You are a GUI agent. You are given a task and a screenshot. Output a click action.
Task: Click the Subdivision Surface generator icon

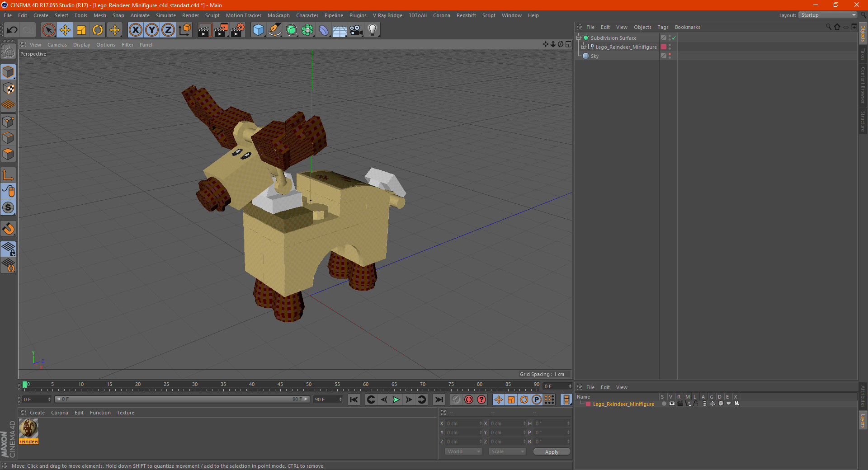291,30
